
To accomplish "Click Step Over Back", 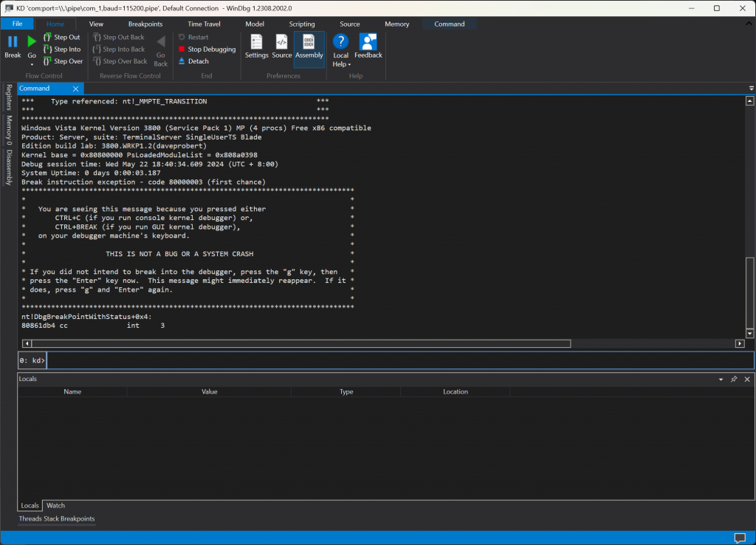I will (x=120, y=61).
